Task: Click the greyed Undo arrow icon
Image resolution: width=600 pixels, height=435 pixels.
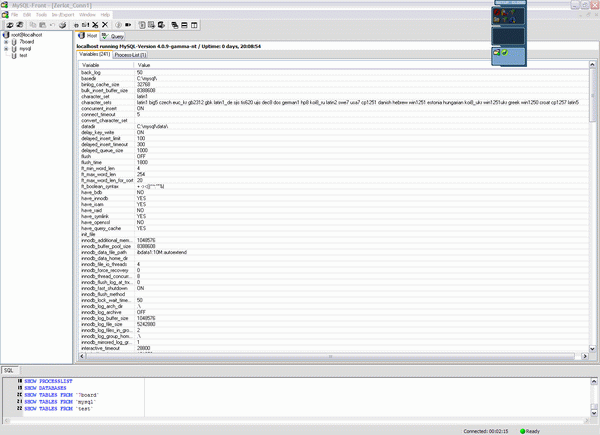Action: pos(52,25)
